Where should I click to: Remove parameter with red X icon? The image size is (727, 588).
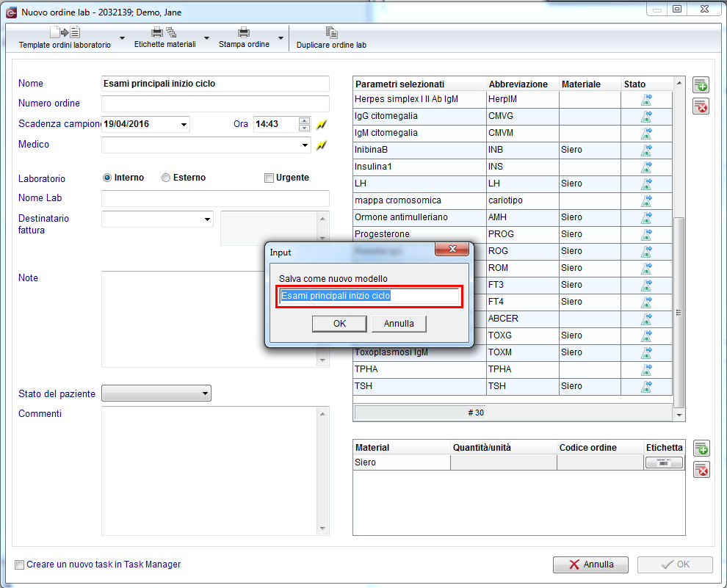click(x=701, y=106)
